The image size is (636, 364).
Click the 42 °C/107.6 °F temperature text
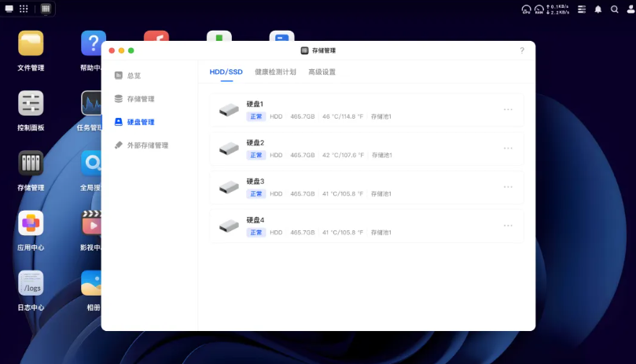click(343, 155)
